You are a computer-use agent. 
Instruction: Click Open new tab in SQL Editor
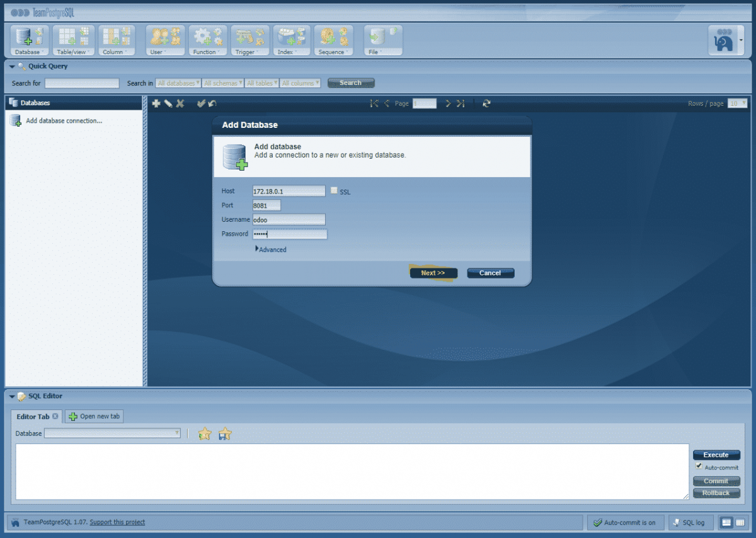point(94,416)
